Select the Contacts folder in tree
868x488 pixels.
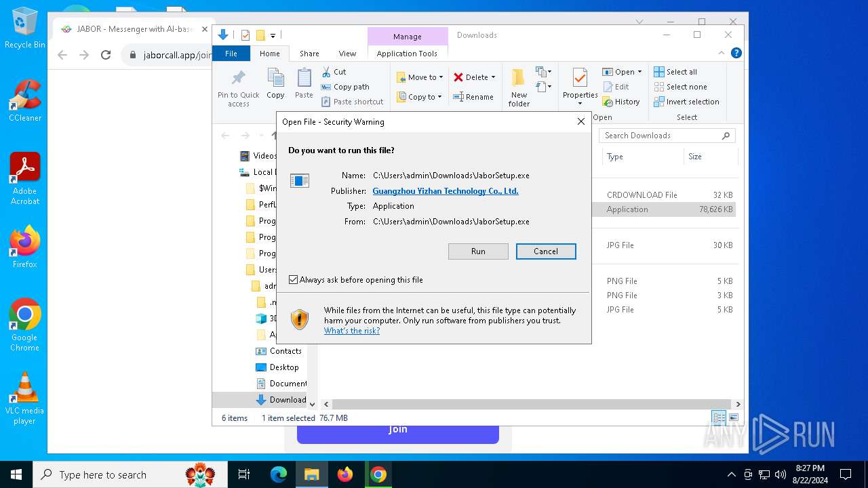point(279,351)
